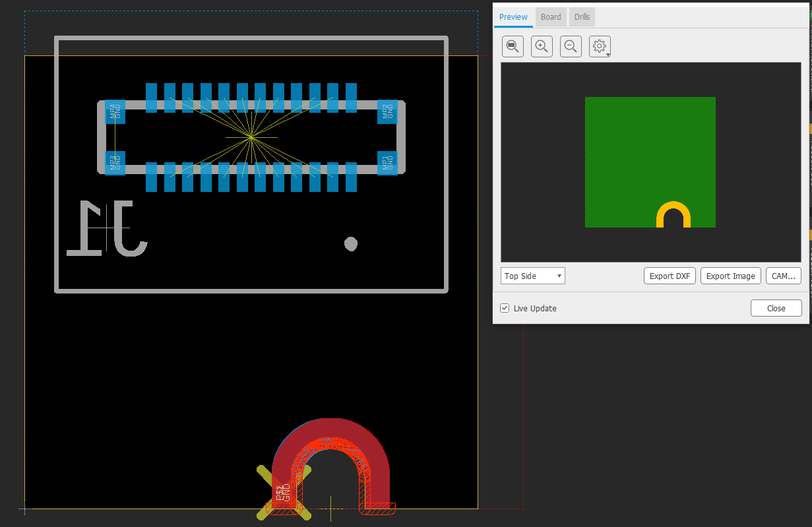Switch to the Drills tab
Screen dimensions: 812x527
[x=581, y=16]
